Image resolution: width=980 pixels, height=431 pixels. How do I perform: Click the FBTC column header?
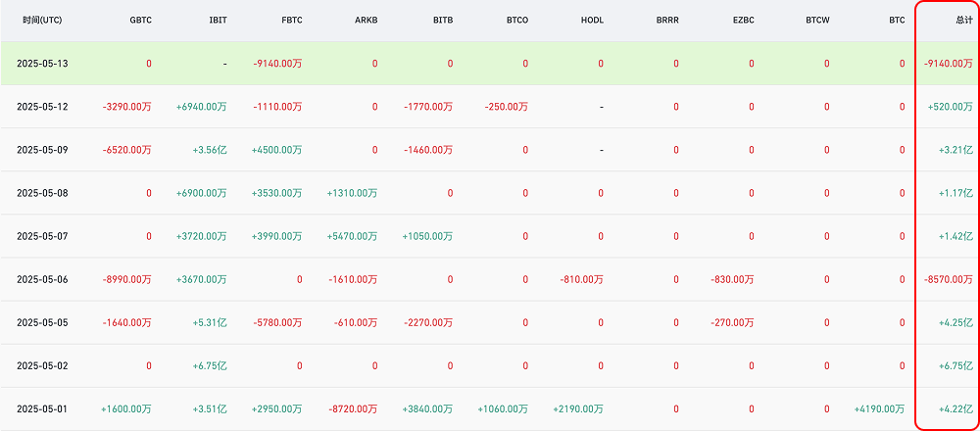coord(292,20)
